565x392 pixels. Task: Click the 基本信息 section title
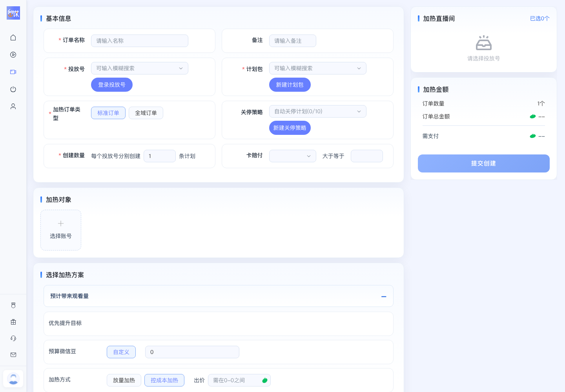coord(58,18)
